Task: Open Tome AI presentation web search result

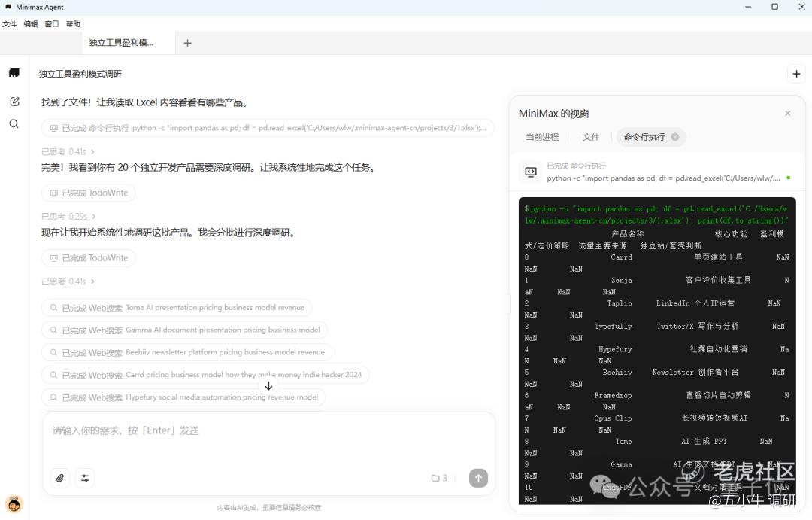Action: coord(177,308)
